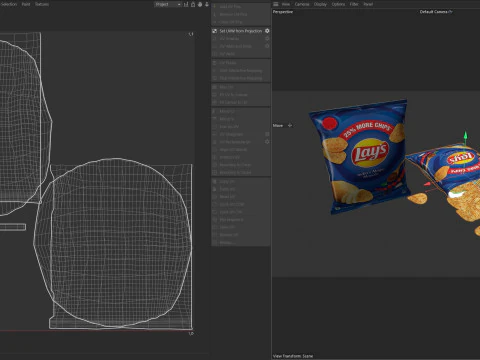
Task: Open the gear beside the UV Unstitch entry
Action: tap(267, 39)
